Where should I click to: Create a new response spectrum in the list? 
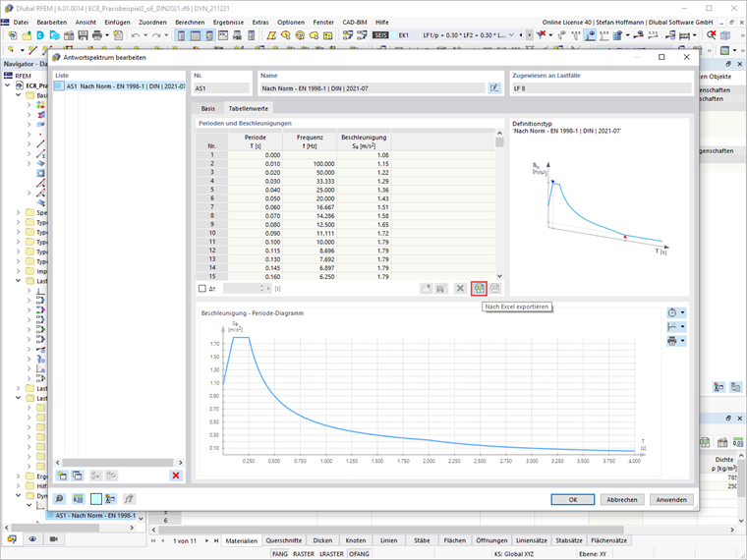pos(62,476)
